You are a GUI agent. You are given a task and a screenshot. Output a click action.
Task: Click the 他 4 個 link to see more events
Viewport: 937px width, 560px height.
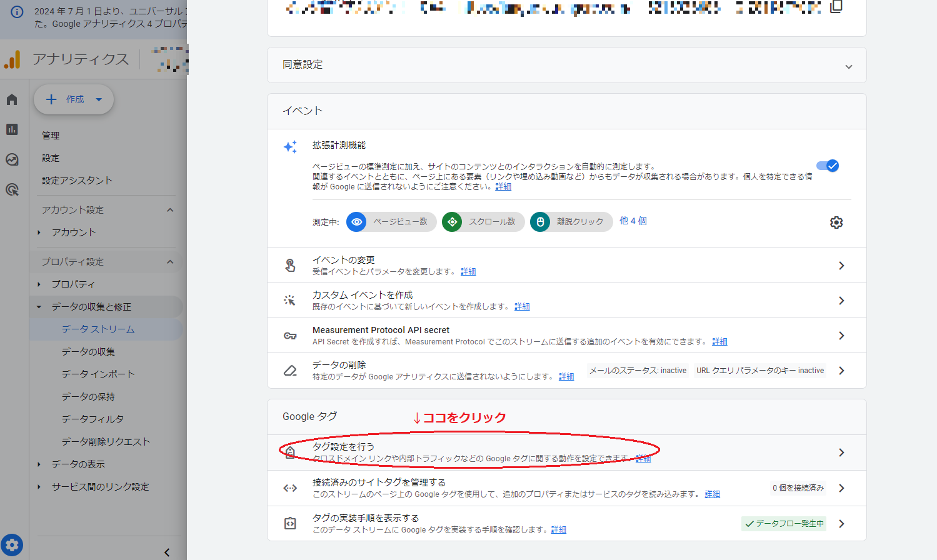tap(633, 222)
